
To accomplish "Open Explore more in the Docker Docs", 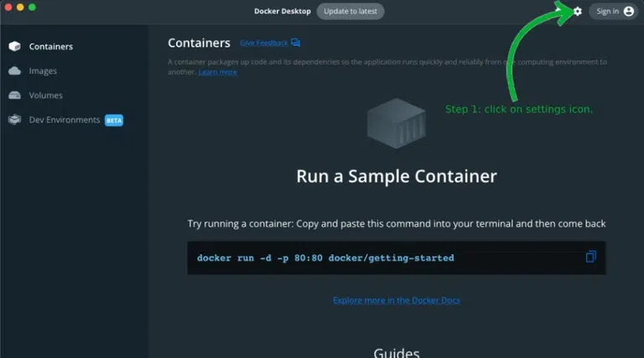I will [x=397, y=300].
